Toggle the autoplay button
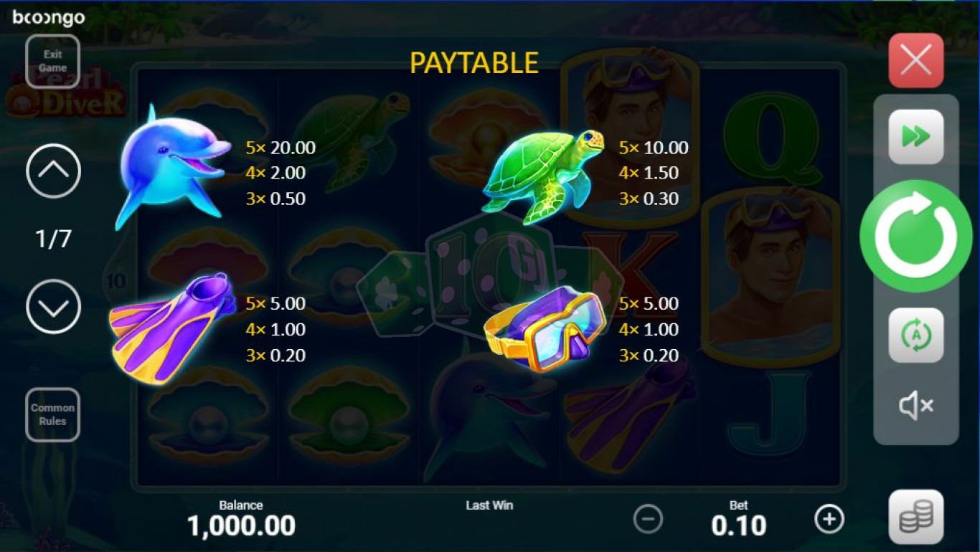This screenshot has width=980, height=552. tap(916, 335)
